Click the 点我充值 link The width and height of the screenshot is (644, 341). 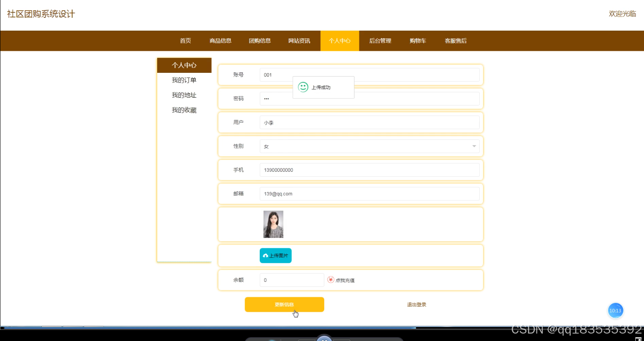(345, 281)
